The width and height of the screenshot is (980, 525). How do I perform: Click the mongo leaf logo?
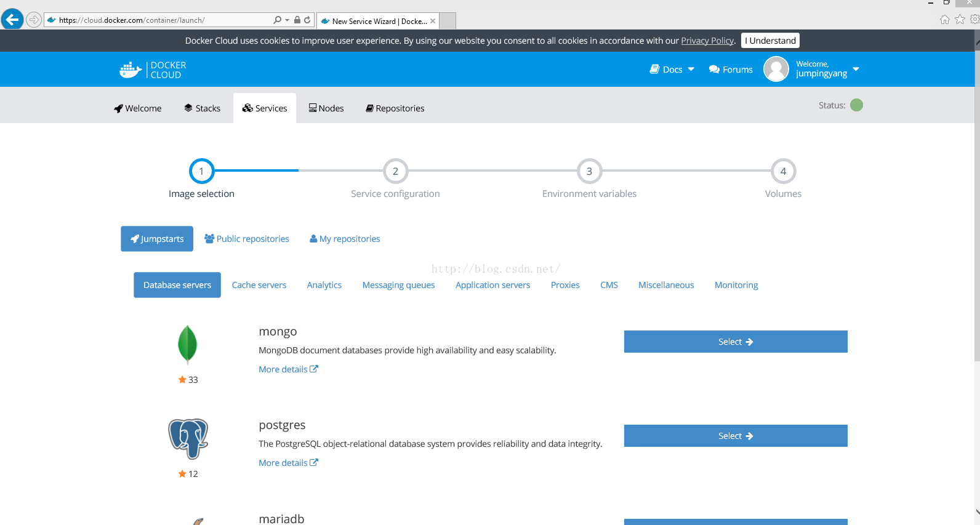point(187,345)
